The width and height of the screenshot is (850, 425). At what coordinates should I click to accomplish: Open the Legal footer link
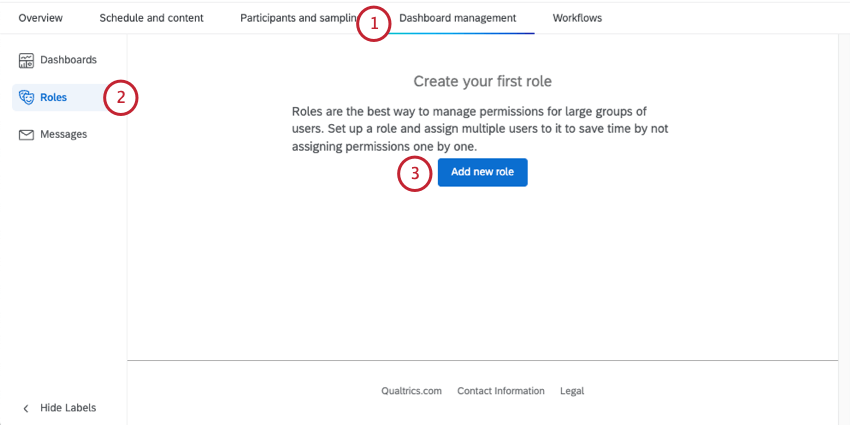(572, 391)
